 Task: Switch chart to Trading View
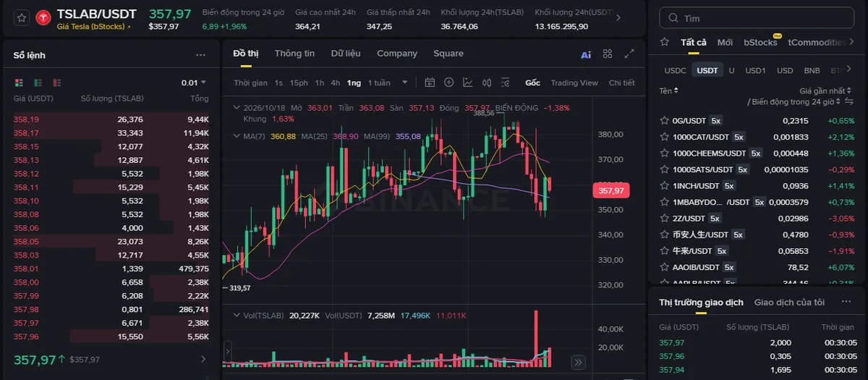click(574, 83)
